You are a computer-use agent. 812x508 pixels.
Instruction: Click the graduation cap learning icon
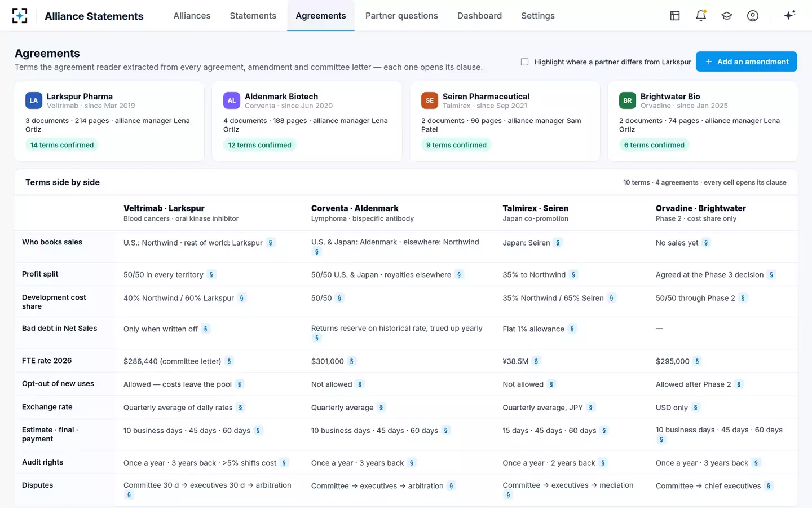click(x=727, y=16)
